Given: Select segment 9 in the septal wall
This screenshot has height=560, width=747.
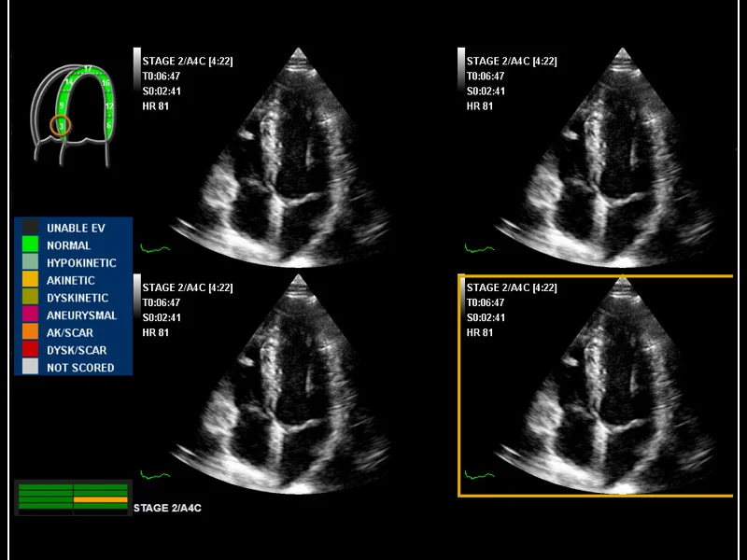Looking at the screenshot, I should 63,105.
